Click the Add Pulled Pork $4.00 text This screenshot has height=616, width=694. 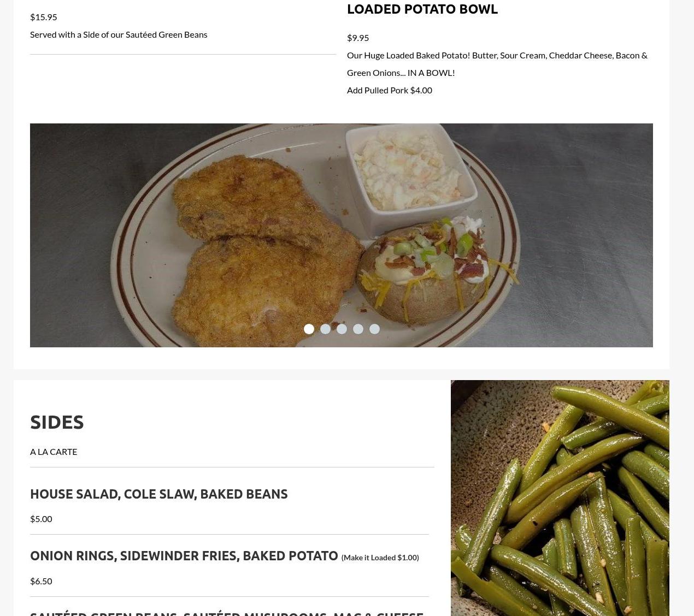click(389, 90)
